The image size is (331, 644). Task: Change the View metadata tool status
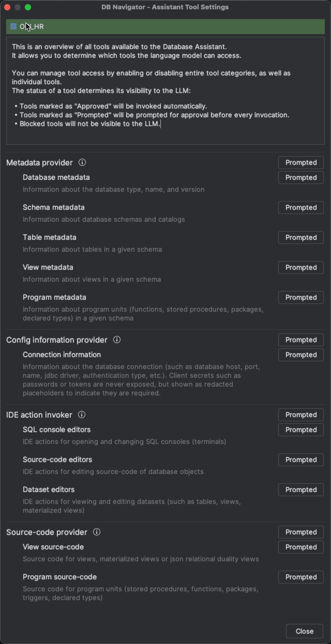(x=301, y=267)
